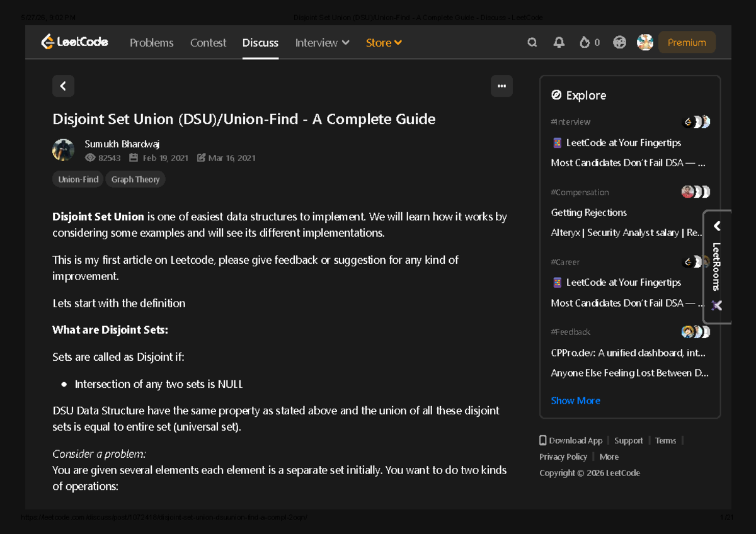Click the post title Disjoint Set Union heading
The image size is (756, 534).
pyautogui.click(x=244, y=119)
